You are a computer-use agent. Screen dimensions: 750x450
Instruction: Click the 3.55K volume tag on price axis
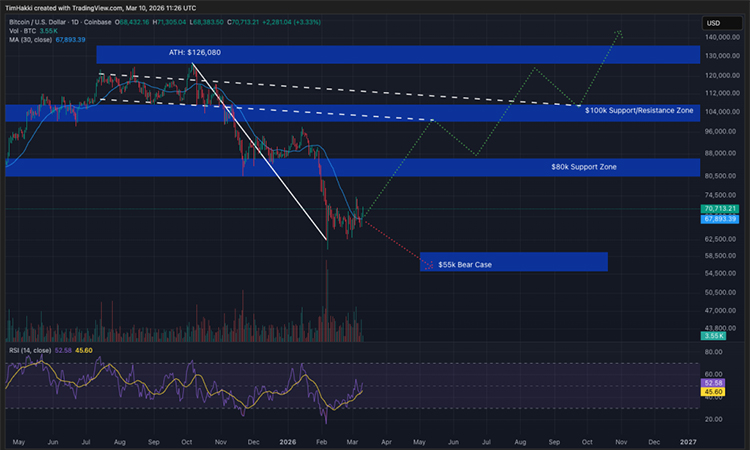click(714, 338)
